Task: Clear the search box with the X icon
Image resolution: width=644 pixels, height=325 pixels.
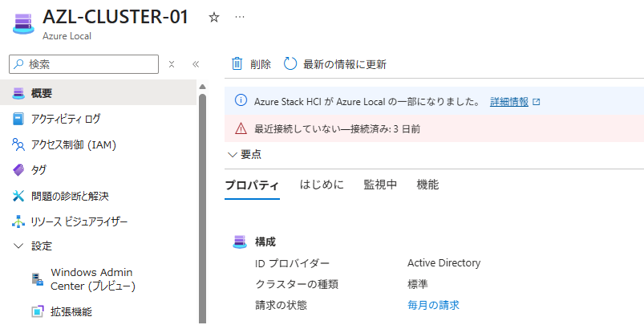Action: [172, 64]
